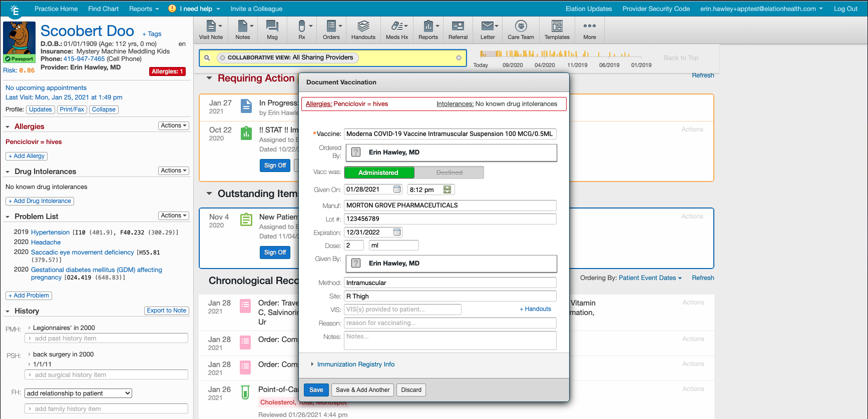The width and height of the screenshot is (868, 419).
Task: Click the Nov 4 new patient form icon
Action: (246, 219)
